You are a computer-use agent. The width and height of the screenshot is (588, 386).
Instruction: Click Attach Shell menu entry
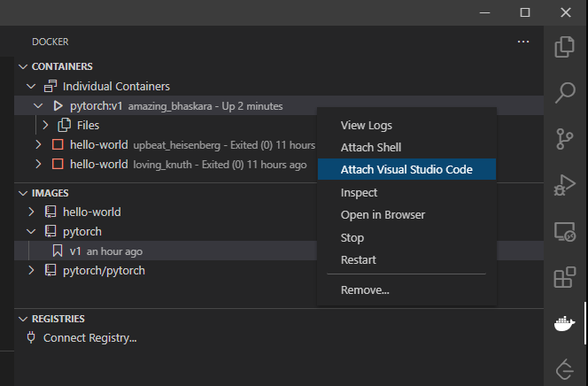(x=370, y=147)
